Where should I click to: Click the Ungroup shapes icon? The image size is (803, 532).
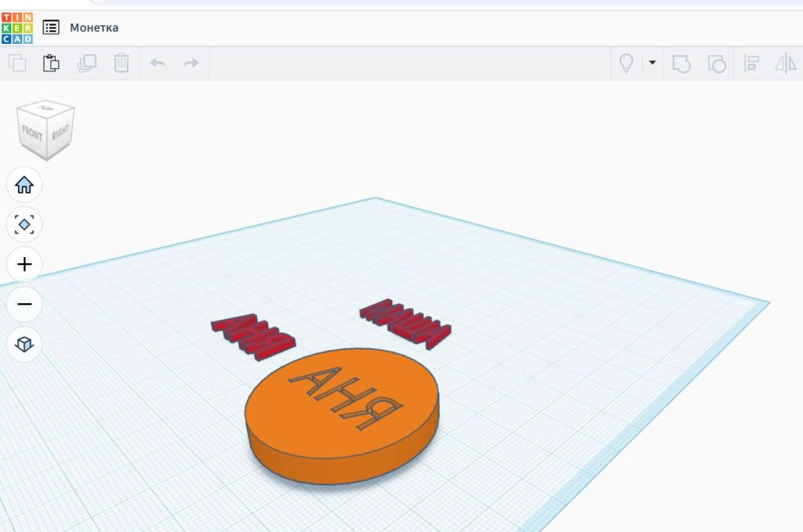pyautogui.click(x=717, y=63)
